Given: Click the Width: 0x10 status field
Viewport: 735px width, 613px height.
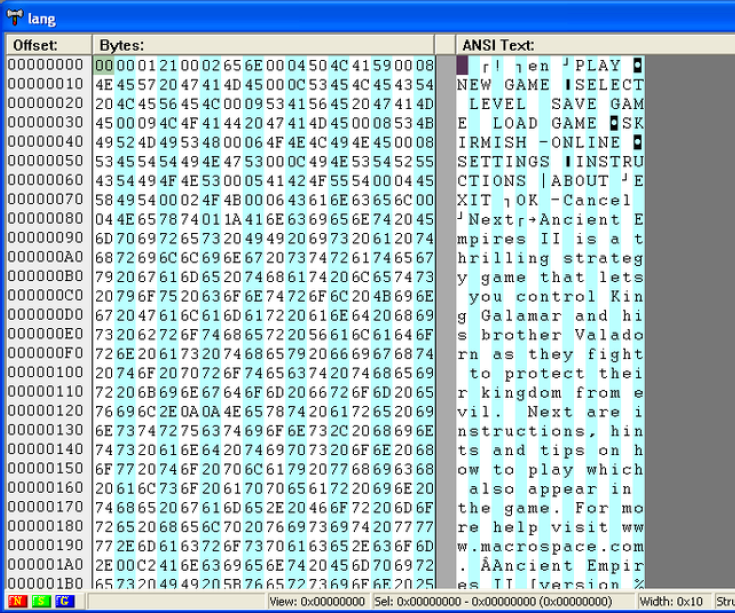Looking at the screenshot, I should [675, 601].
